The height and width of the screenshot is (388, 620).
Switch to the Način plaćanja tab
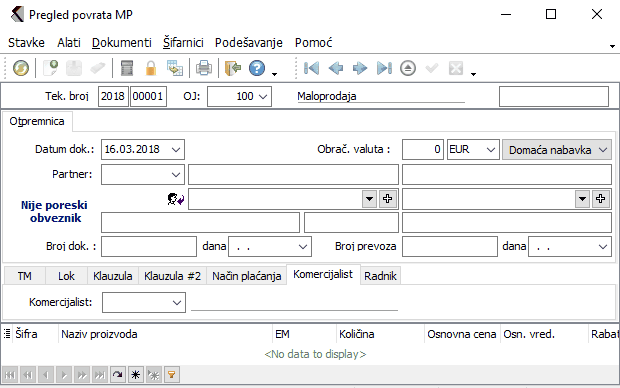pos(246,276)
